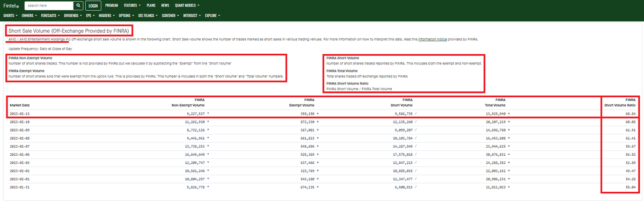
Task: Select the 2023-02-07 date cell
Action: (x=19, y=147)
